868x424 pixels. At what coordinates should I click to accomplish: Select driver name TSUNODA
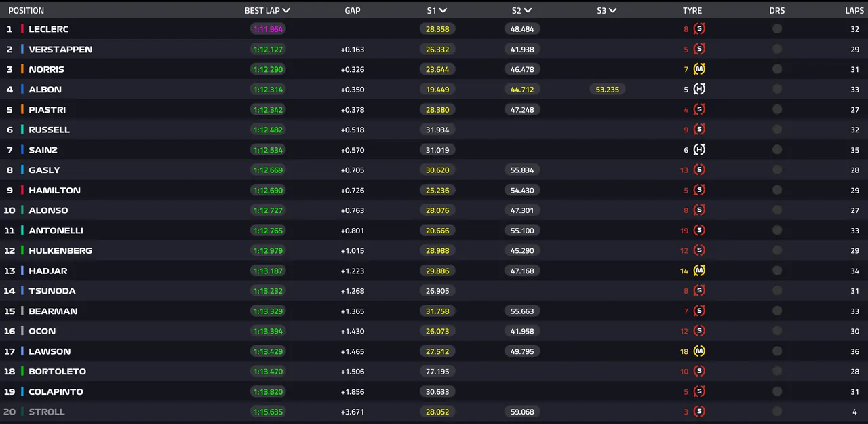52,291
